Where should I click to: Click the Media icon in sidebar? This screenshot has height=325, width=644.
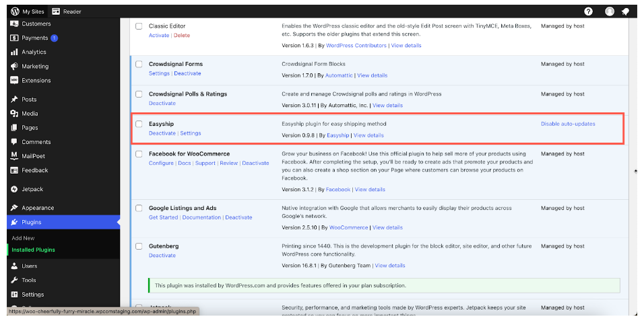(14, 113)
